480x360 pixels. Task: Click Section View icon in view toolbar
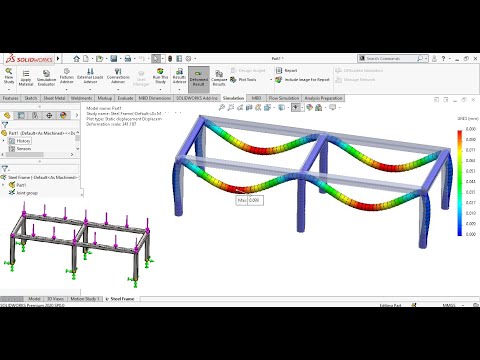coord(249,107)
